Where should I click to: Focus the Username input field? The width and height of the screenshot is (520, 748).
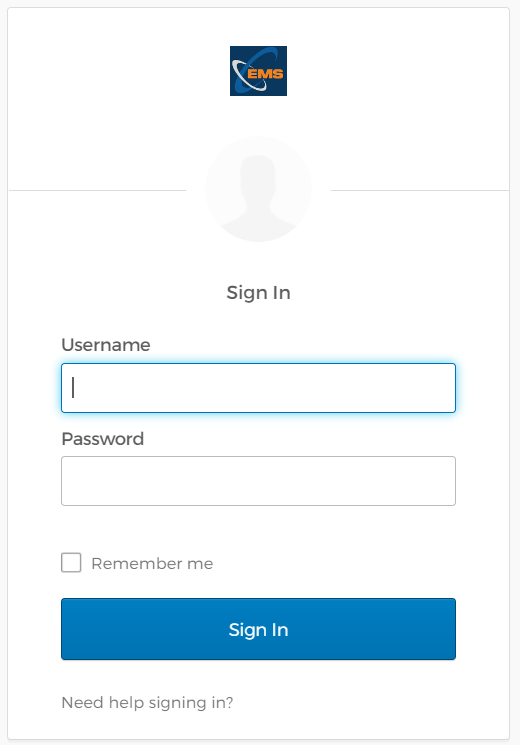(x=258, y=388)
